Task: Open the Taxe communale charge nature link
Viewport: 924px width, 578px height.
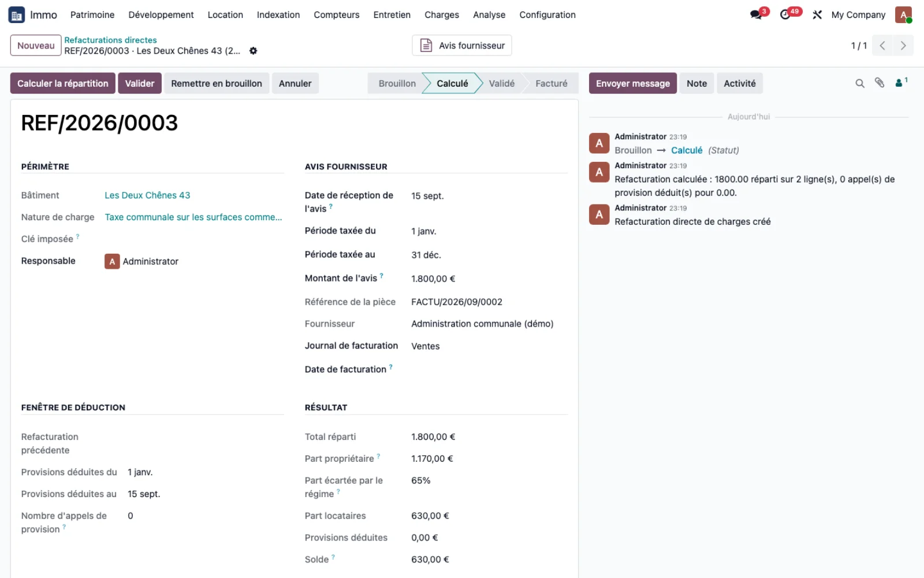Action: pyautogui.click(x=193, y=217)
